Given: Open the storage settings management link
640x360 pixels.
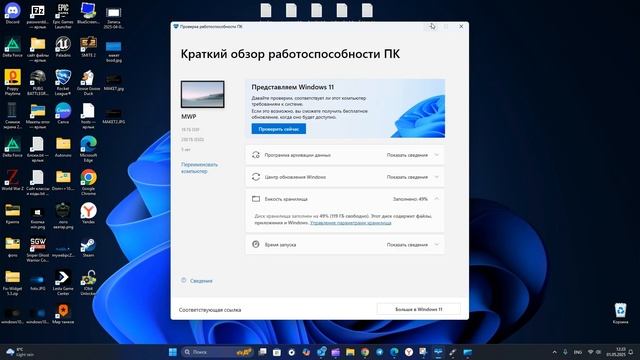Looking at the screenshot, I should 350,223.
